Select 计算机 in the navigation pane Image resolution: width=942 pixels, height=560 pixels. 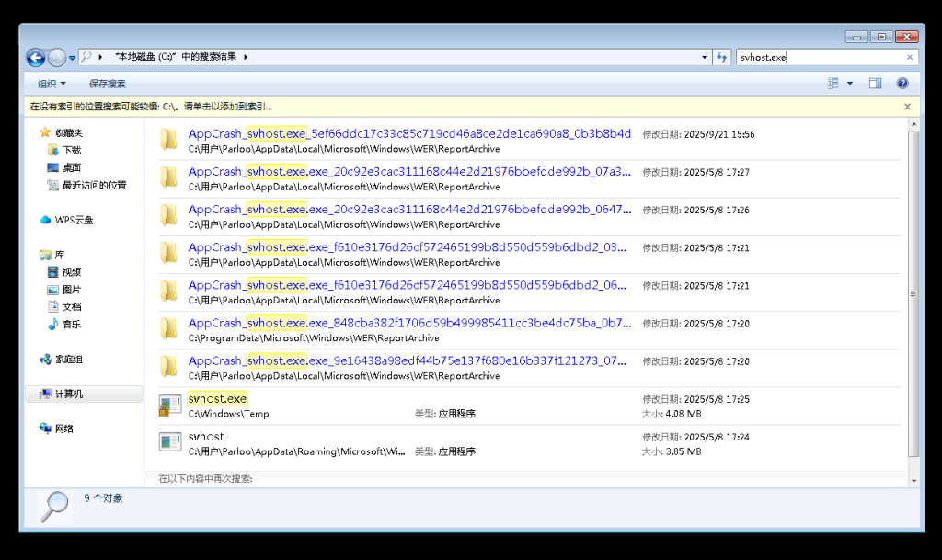coord(69,394)
